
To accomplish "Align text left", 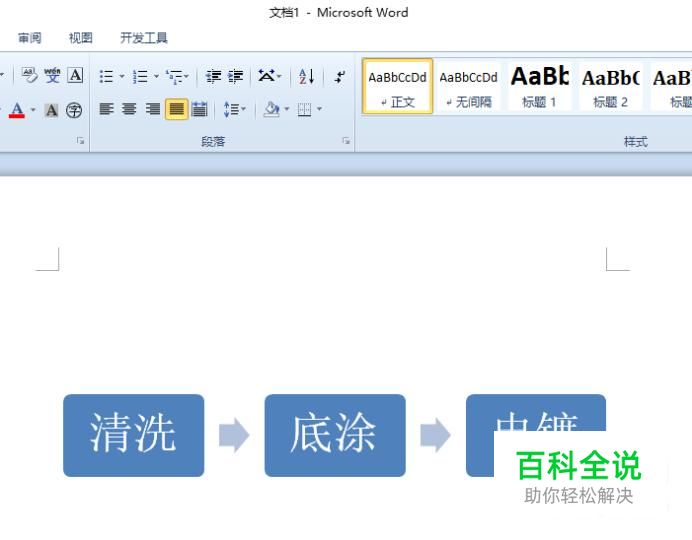I will click(x=106, y=109).
